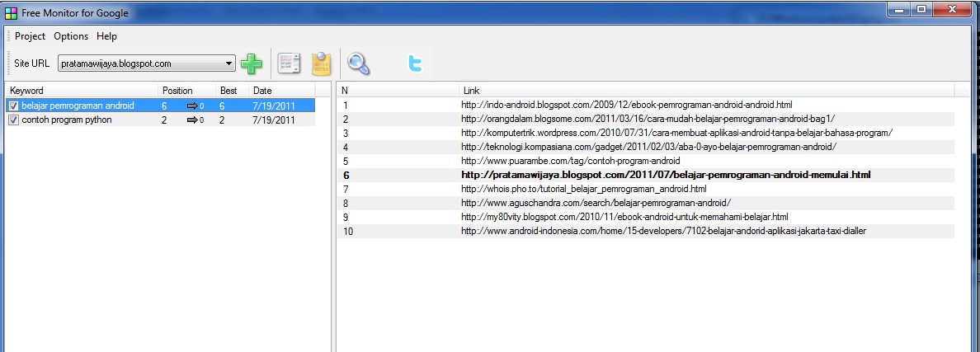Screen dimensions: 980x352
Task: Select the www.android-indonesia.com link row
Action: (x=646, y=231)
